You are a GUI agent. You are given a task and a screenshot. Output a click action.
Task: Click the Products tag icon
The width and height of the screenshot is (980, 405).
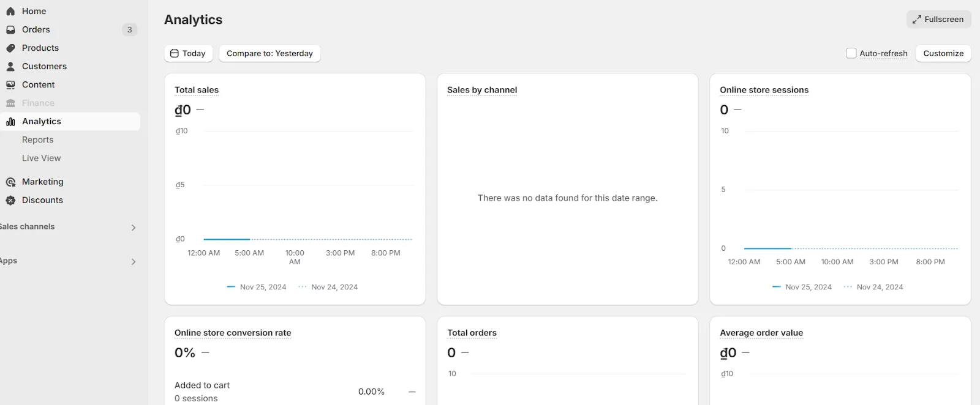pos(10,48)
